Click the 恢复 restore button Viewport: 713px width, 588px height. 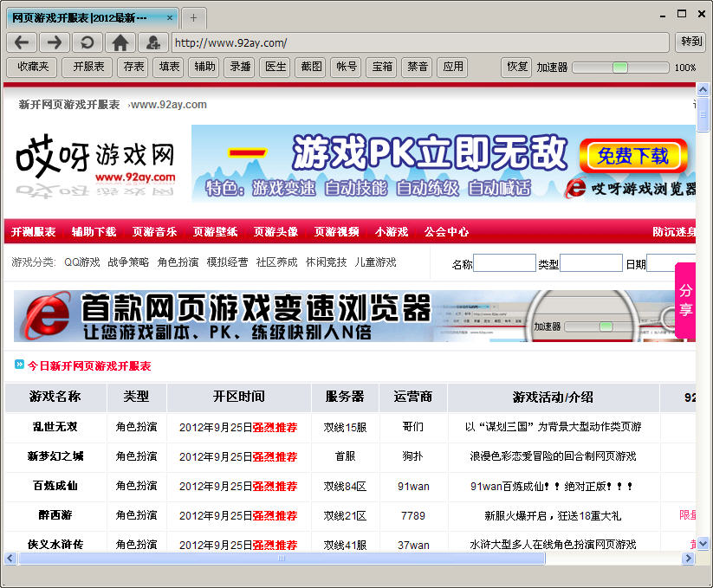tap(516, 67)
